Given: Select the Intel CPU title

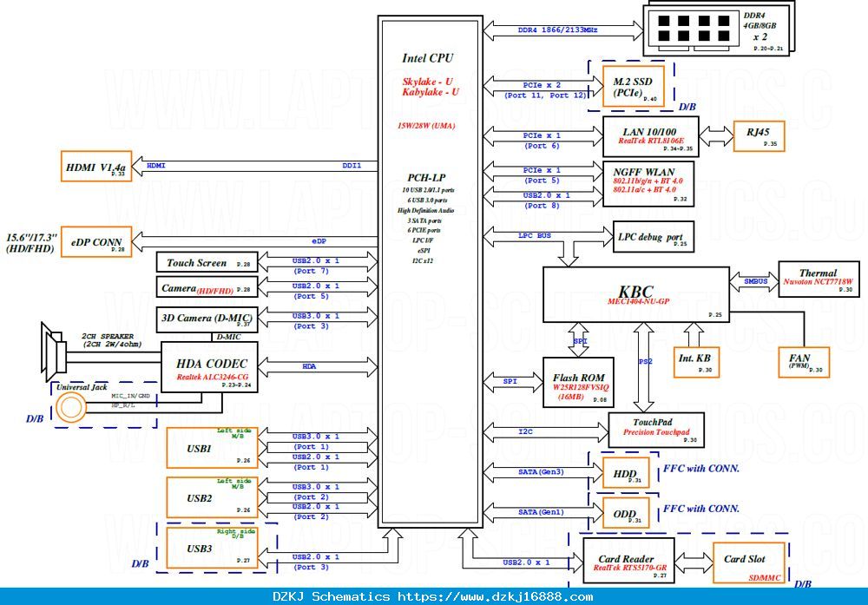Looking at the screenshot, I should click(427, 58).
